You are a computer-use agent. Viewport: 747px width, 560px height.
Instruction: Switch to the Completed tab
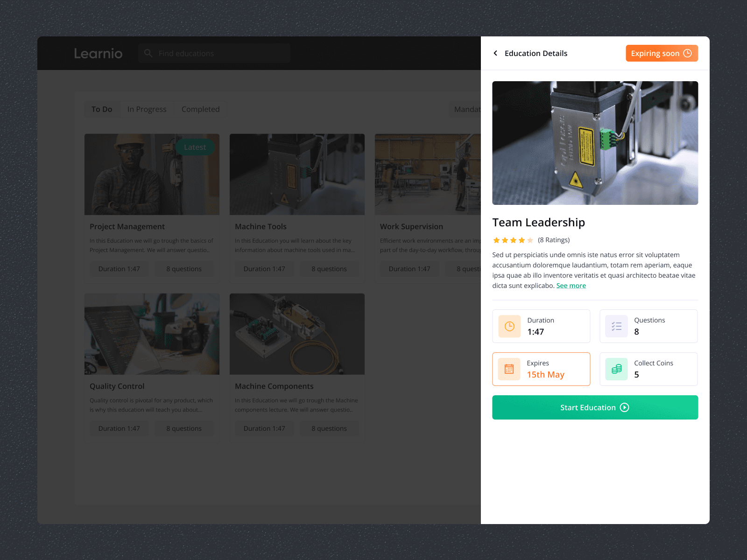click(200, 109)
